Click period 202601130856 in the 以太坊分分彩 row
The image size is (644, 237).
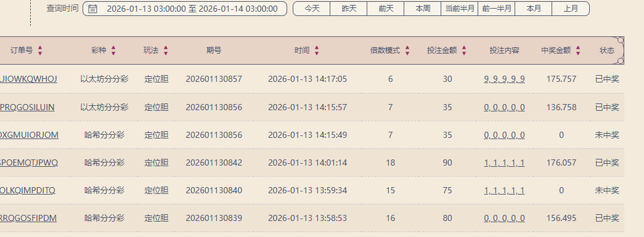point(214,108)
